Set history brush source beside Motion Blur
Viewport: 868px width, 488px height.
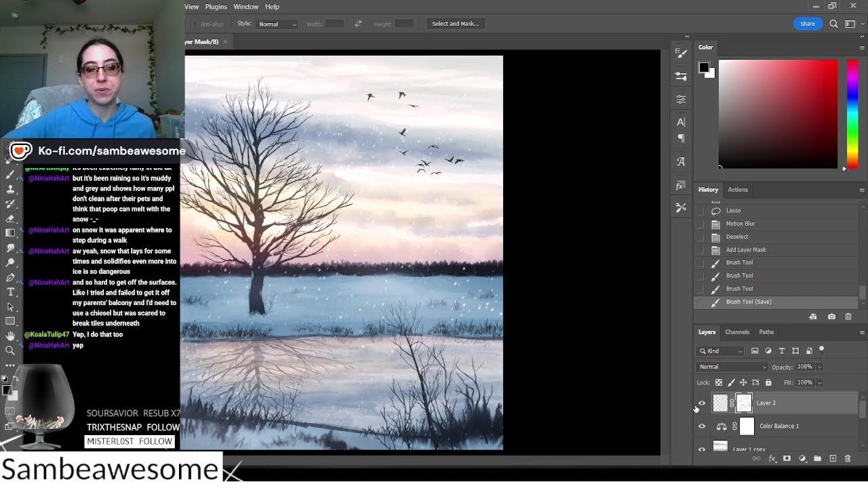pos(701,224)
